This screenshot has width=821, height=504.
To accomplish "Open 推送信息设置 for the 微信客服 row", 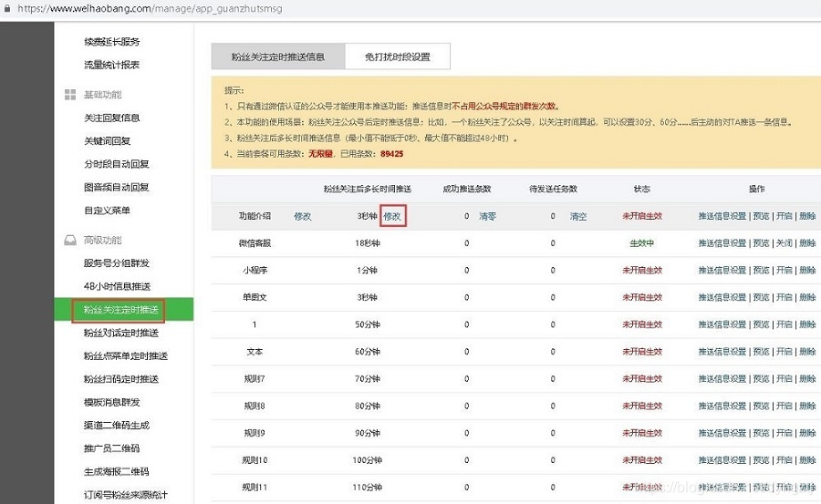I will pyautogui.click(x=722, y=243).
